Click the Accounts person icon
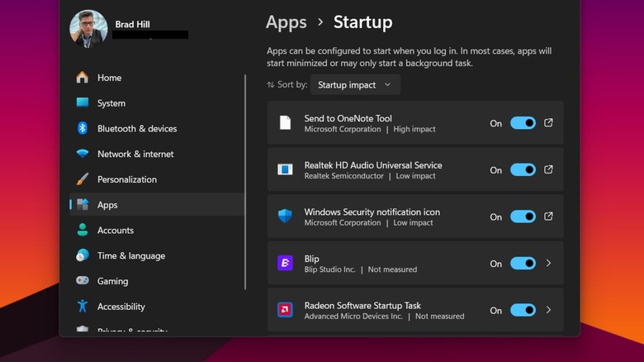644x362 pixels. [x=82, y=230]
